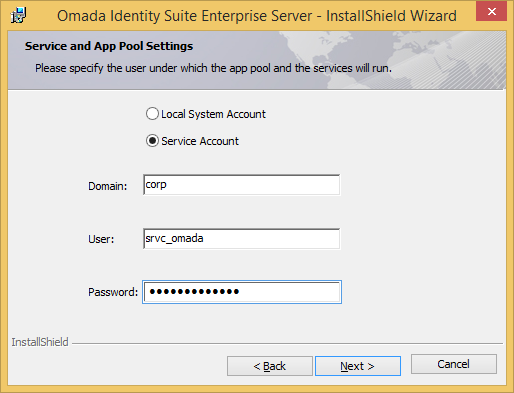Focus the masked Password input field
The width and height of the screenshot is (514, 393).
[242, 292]
